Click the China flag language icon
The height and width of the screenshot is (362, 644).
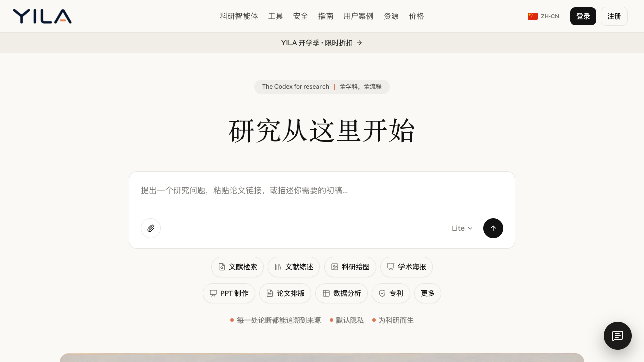(533, 16)
